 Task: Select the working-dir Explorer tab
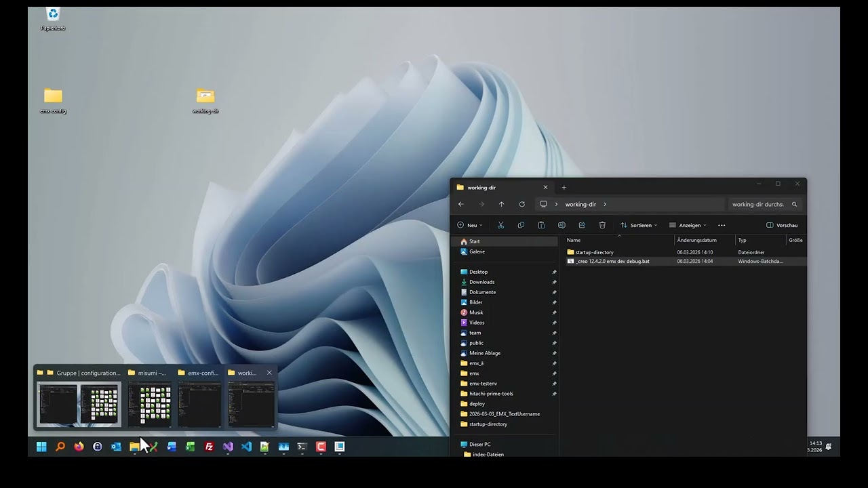pyautogui.click(x=501, y=187)
